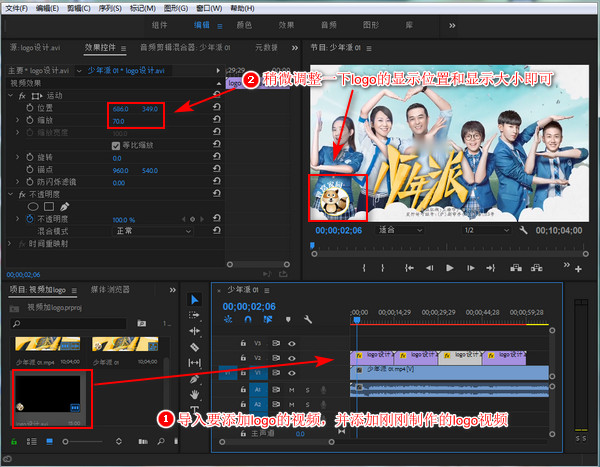
Task: Step forward one frame
Action: click(x=471, y=268)
